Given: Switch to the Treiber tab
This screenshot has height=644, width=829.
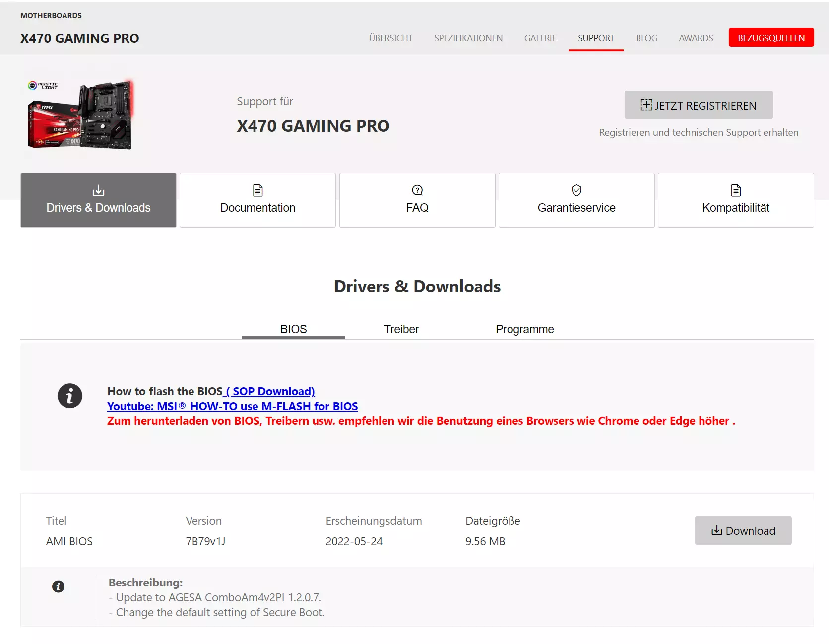Looking at the screenshot, I should pyautogui.click(x=401, y=329).
